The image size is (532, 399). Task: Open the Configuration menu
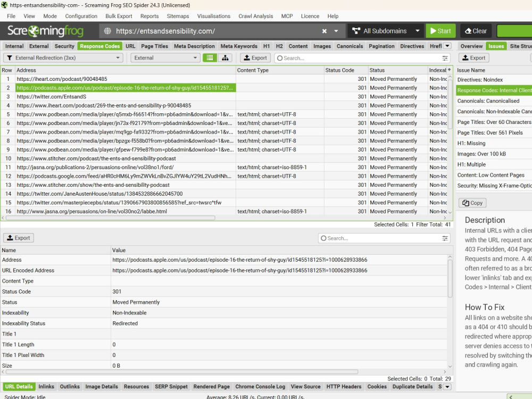pos(81,16)
